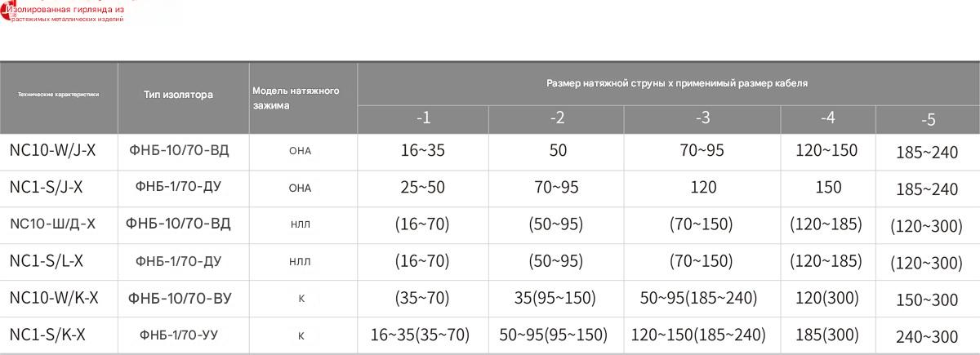The height and width of the screenshot is (355, 980).
Task: Select the "50~95(185~240)" cell
Action: (698, 298)
